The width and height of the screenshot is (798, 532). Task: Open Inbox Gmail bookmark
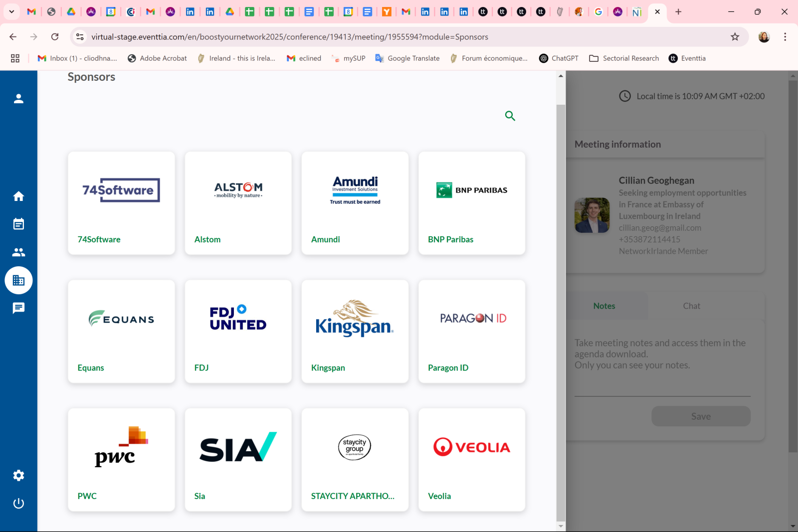(77, 58)
